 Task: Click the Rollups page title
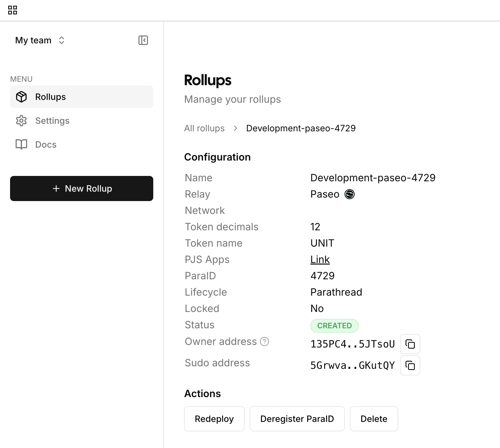coord(208,80)
